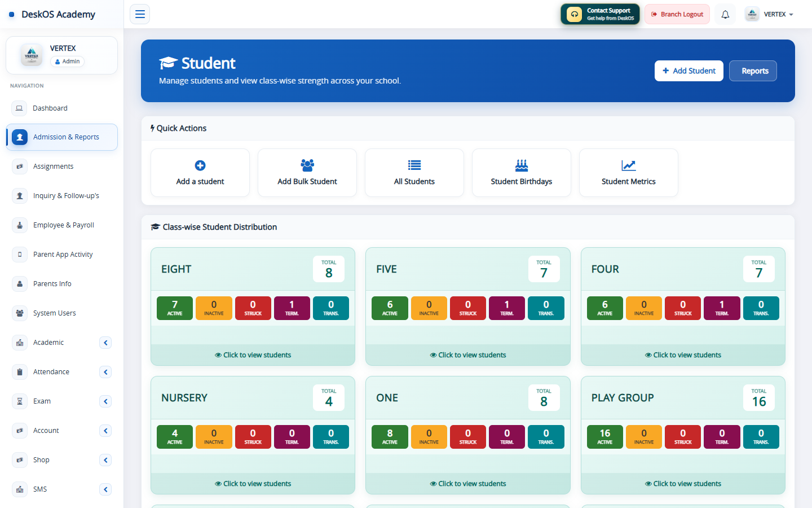Click the Parents Info person icon

click(20, 284)
